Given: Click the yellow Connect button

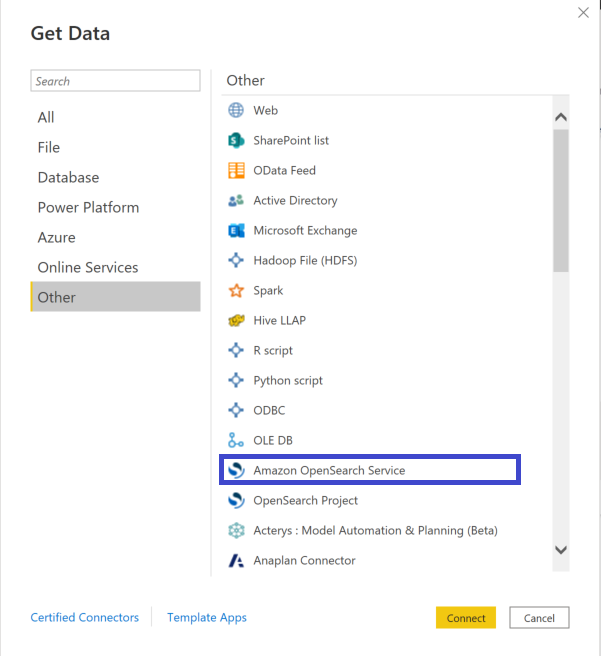Looking at the screenshot, I should tap(466, 618).
